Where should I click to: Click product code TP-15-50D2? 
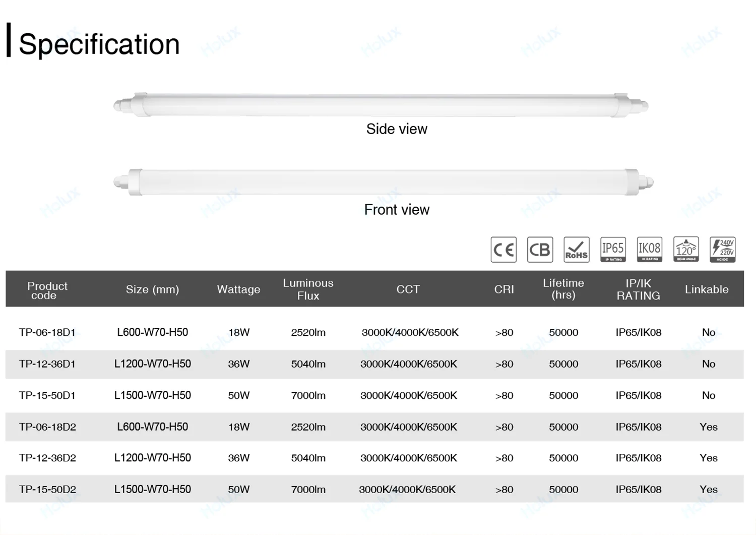[47, 489]
